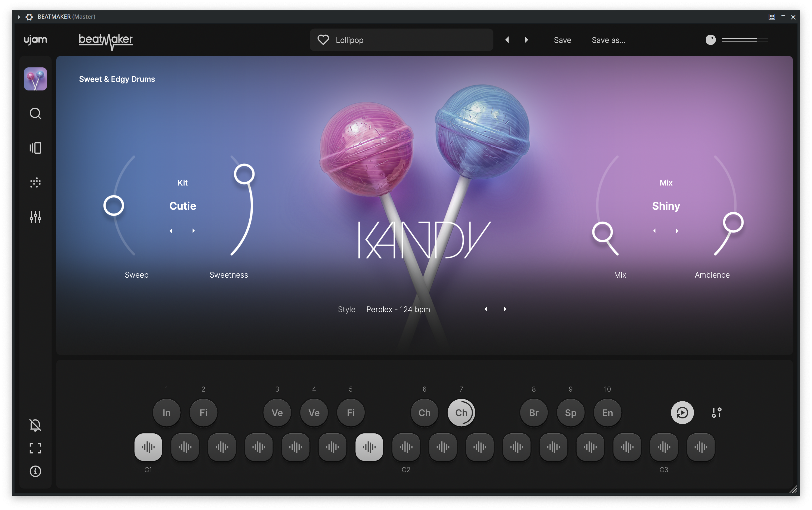Trigger active pattern 7 Chorus pad
This screenshot has height=510, width=812.
click(x=461, y=413)
